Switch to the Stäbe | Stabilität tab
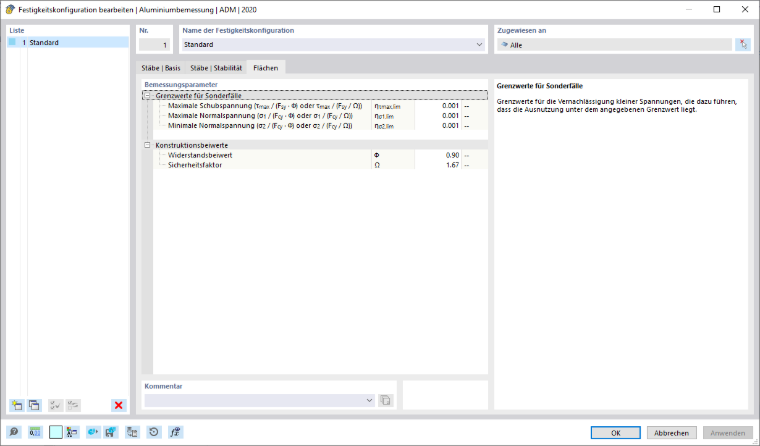This screenshot has width=760, height=446. (x=216, y=68)
